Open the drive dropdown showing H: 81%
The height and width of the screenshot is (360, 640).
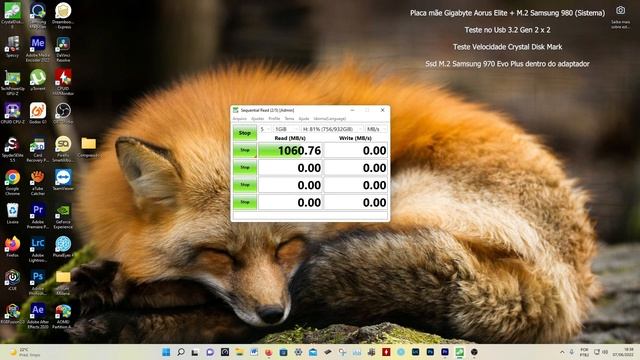click(332, 129)
